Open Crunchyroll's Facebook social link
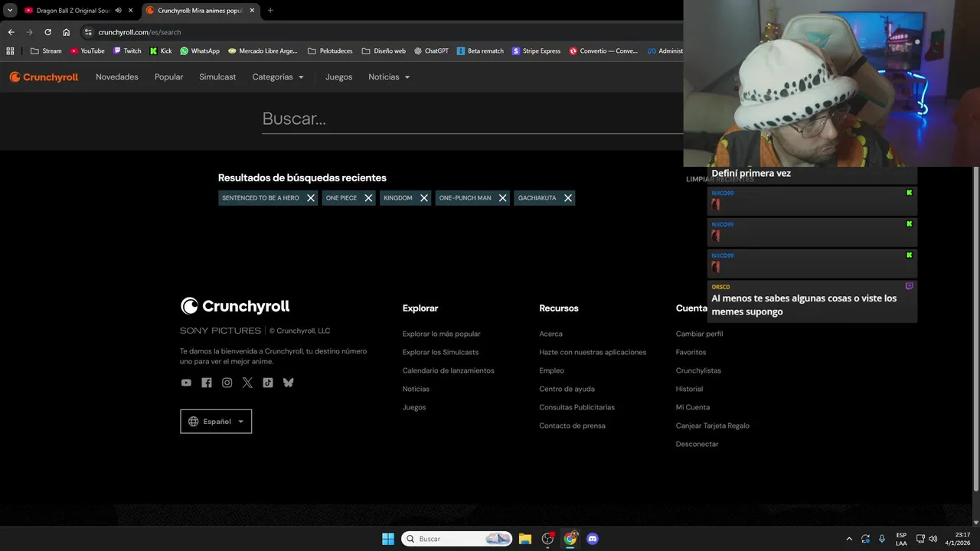This screenshot has width=980, height=551. (207, 383)
